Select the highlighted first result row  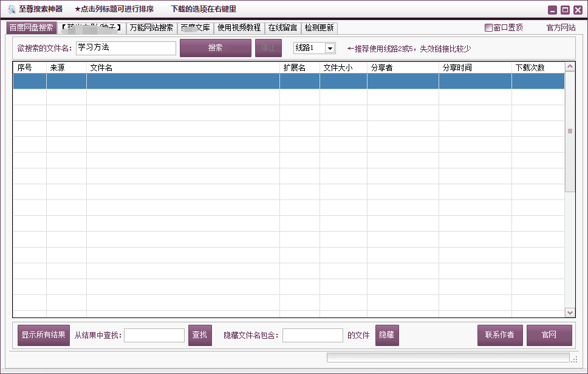pyautogui.click(x=289, y=81)
